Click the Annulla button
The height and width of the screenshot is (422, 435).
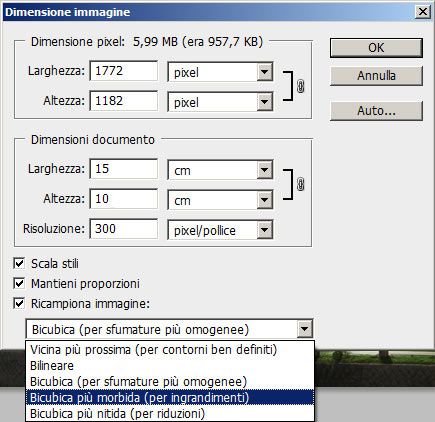pos(376,76)
